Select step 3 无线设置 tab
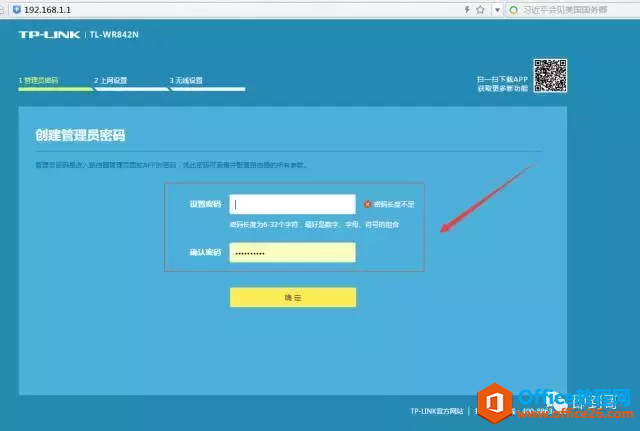The height and width of the screenshot is (431, 640). (186, 80)
